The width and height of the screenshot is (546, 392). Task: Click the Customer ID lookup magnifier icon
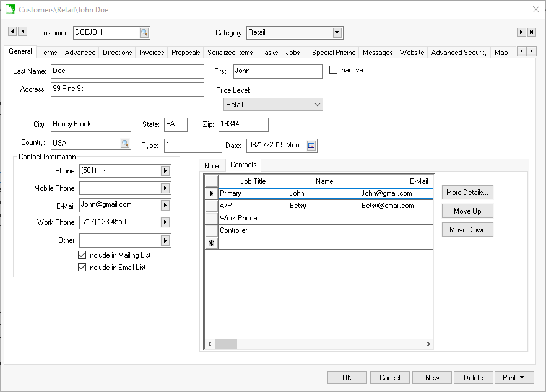(144, 33)
